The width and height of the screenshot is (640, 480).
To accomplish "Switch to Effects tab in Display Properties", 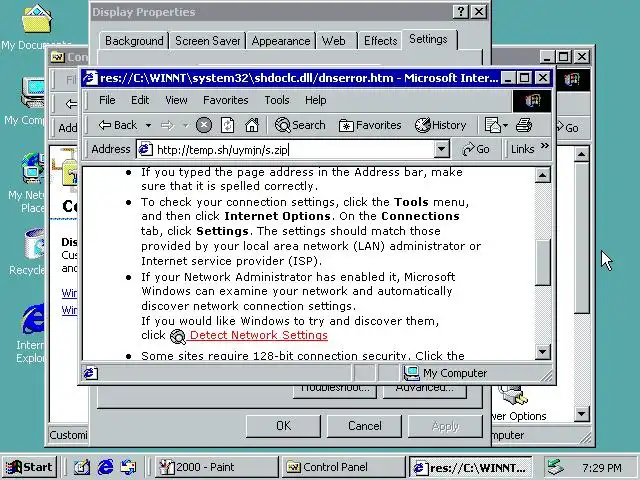I will coord(380,41).
